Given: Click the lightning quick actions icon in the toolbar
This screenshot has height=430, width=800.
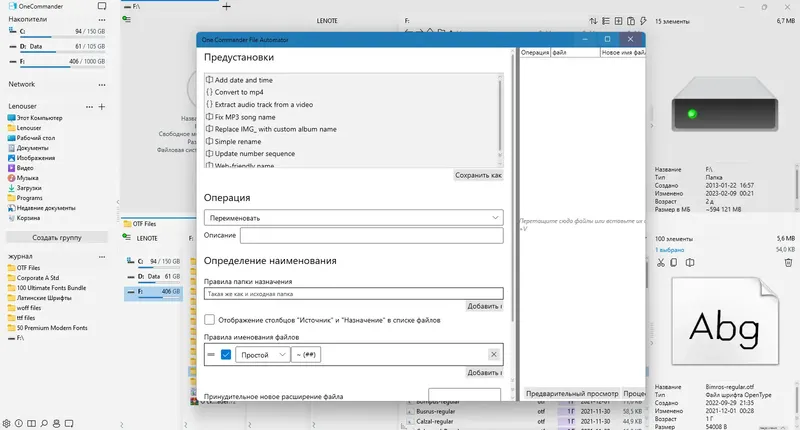Looking at the screenshot, I should [643, 21].
